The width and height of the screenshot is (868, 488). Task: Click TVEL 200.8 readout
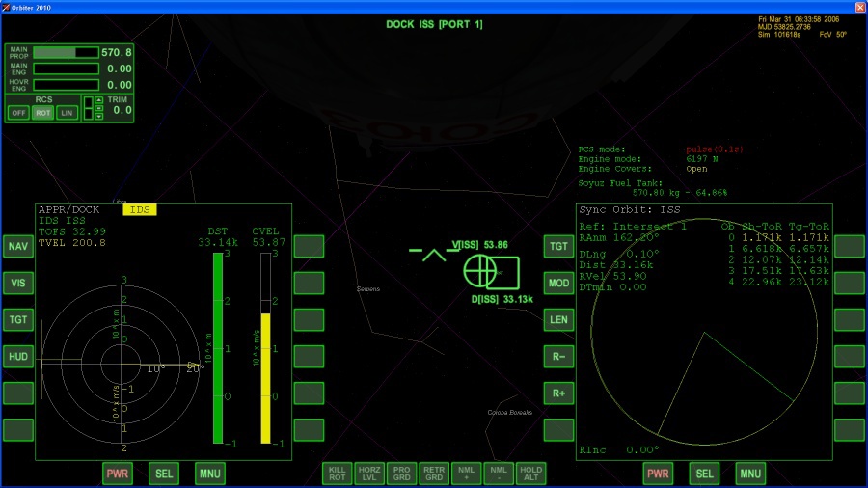(72, 242)
